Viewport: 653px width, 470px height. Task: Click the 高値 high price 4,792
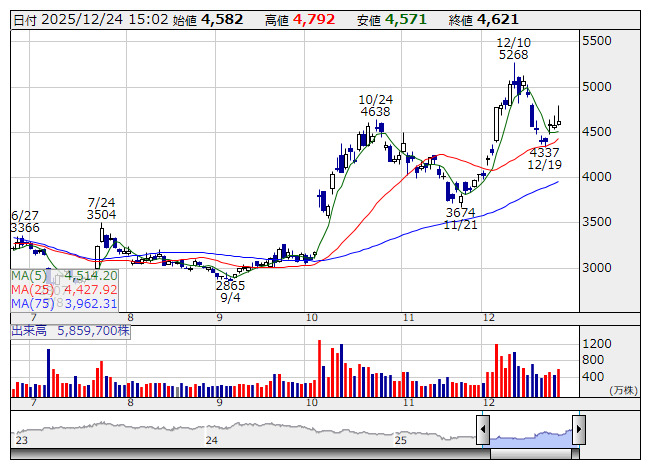pos(312,19)
